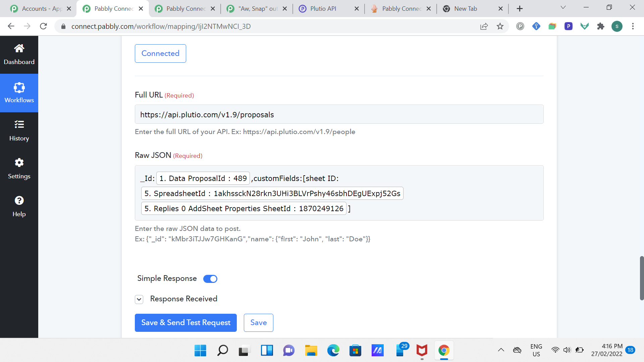Reload the current page
The height and width of the screenshot is (362, 644).
pos(43,26)
